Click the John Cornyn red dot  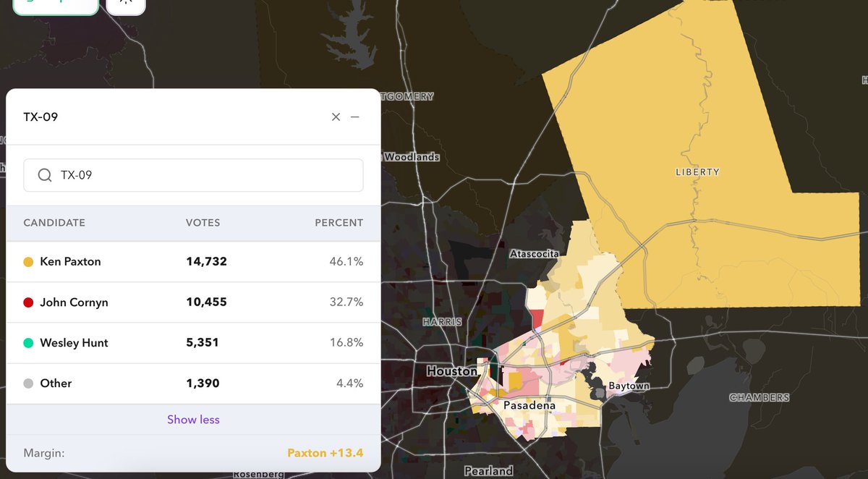coord(28,302)
